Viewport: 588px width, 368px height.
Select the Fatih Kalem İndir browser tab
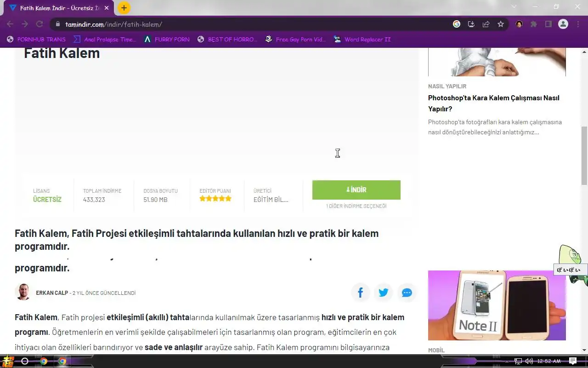(x=59, y=8)
